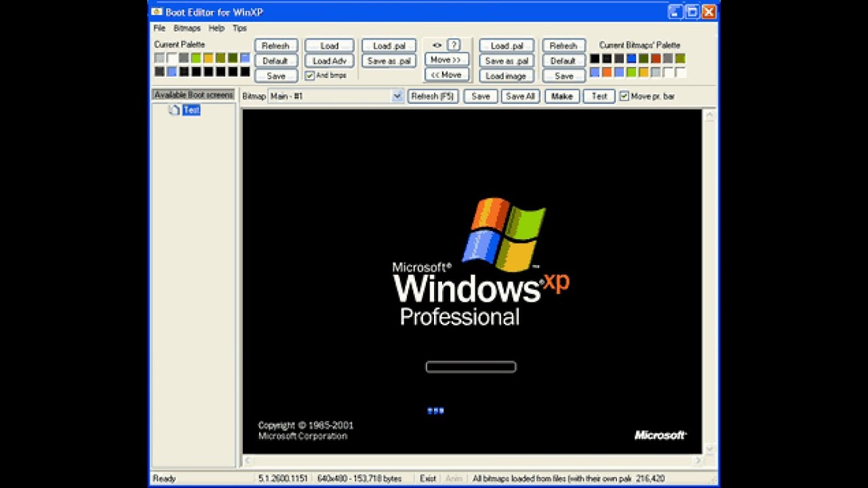This screenshot has height=488, width=868.
Task: Click status text 640x480 - 153,718 bytes
Action: [x=359, y=479]
